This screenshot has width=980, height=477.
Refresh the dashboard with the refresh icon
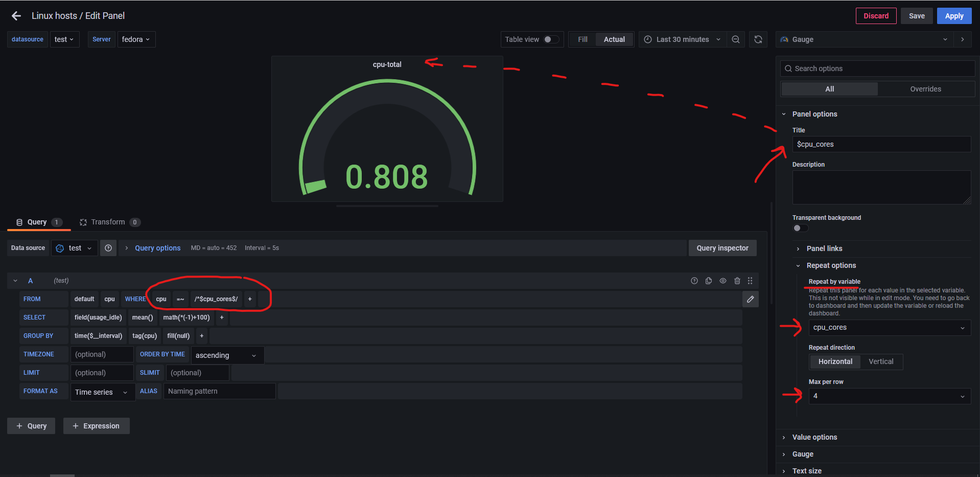click(x=758, y=39)
